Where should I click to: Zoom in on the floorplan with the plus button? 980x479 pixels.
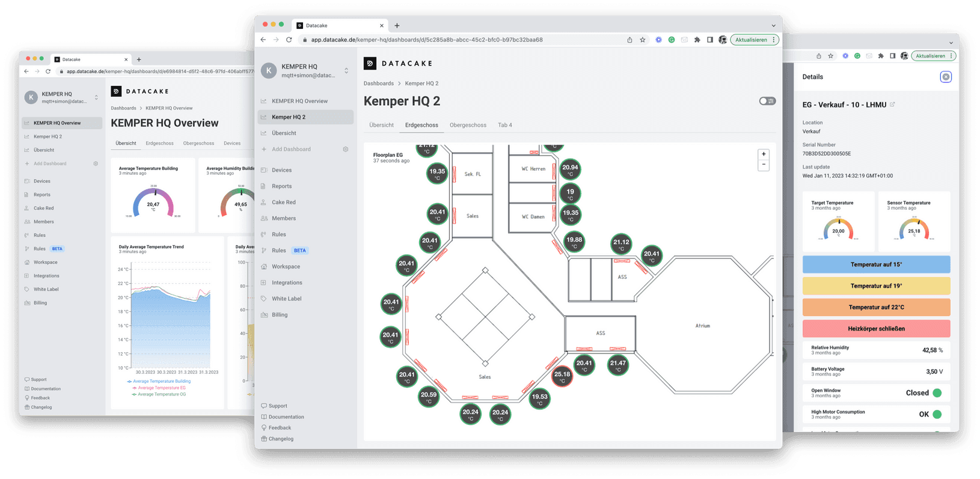click(764, 154)
